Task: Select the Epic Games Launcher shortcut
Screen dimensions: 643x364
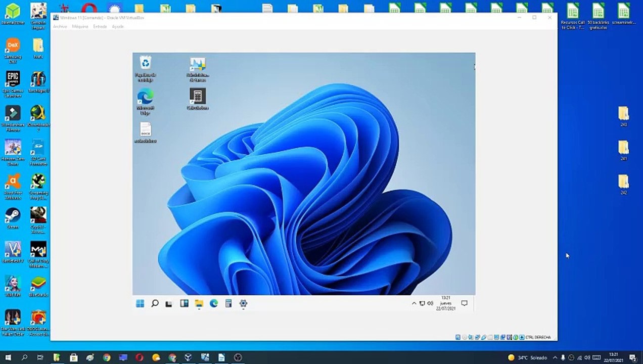Action: coord(13,84)
